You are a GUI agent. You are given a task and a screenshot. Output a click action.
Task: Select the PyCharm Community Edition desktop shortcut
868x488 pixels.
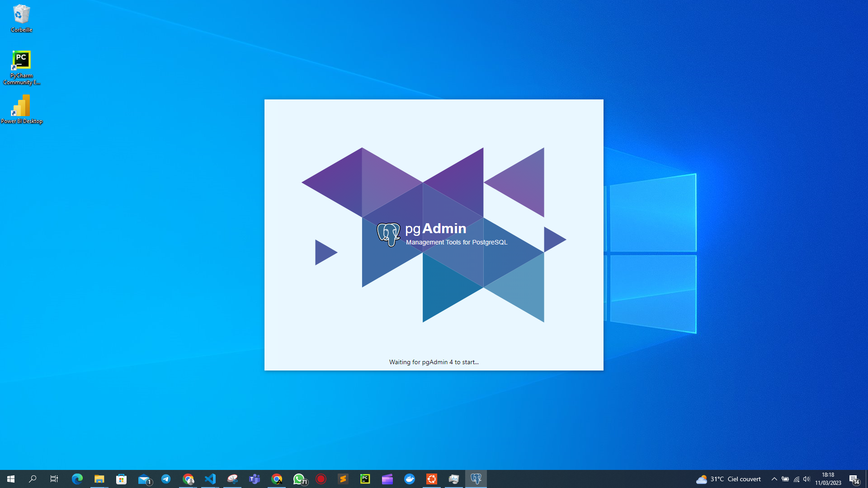click(x=21, y=67)
